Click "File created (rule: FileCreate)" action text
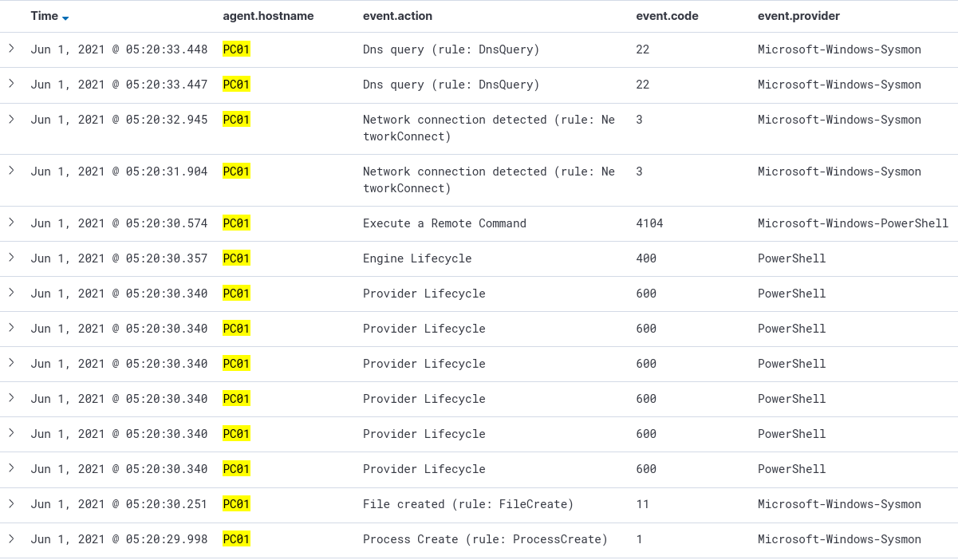 [x=467, y=504]
